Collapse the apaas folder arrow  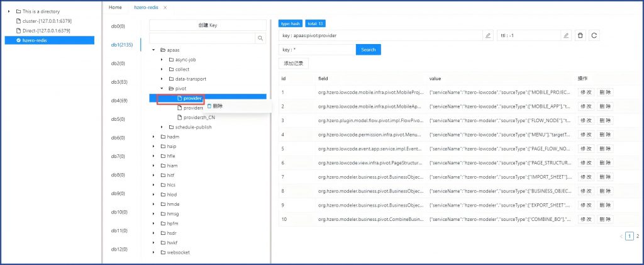click(x=154, y=50)
